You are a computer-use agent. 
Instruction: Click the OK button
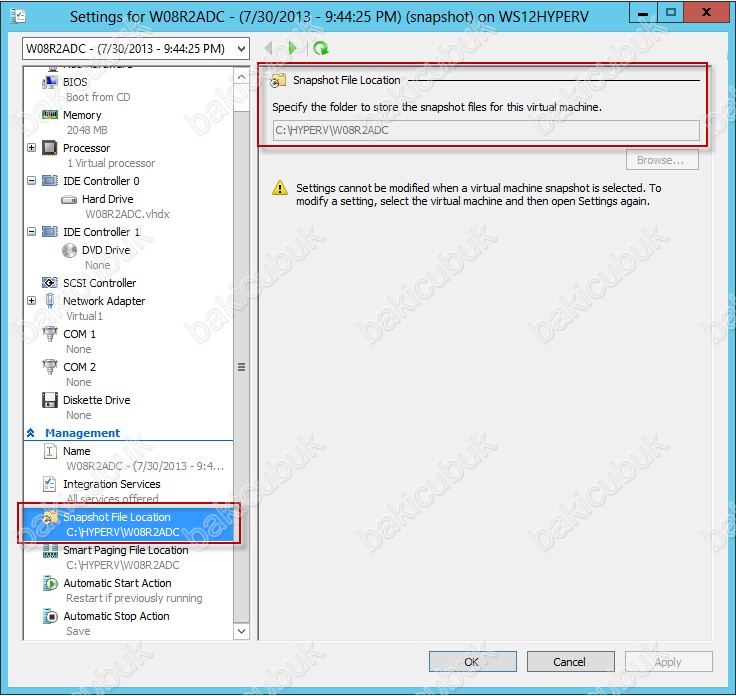tap(473, 662)
